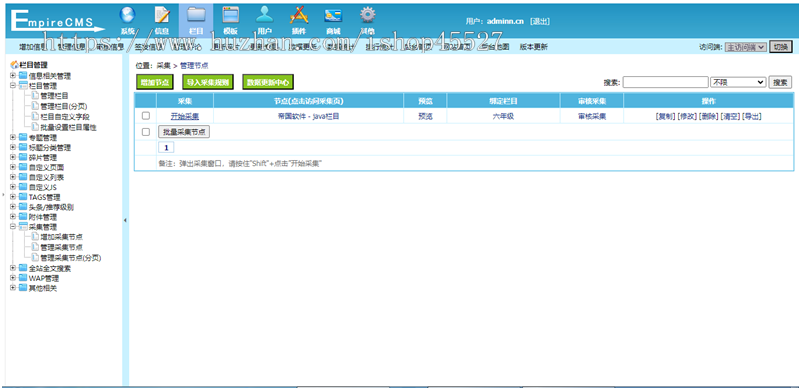Image resolution: width=801 pixels, height=390 pixels.
Task: Click the 切换 button
Action: 781,47
